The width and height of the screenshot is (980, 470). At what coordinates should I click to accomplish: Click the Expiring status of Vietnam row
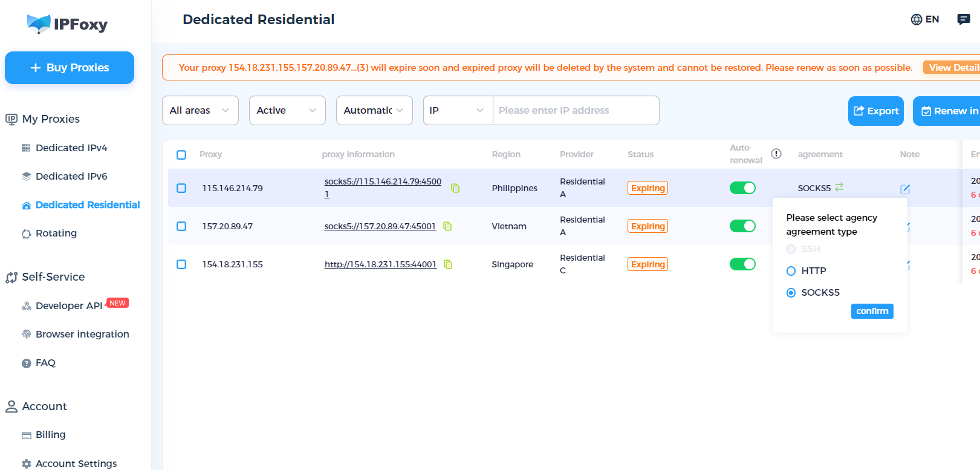pos(647,226)
